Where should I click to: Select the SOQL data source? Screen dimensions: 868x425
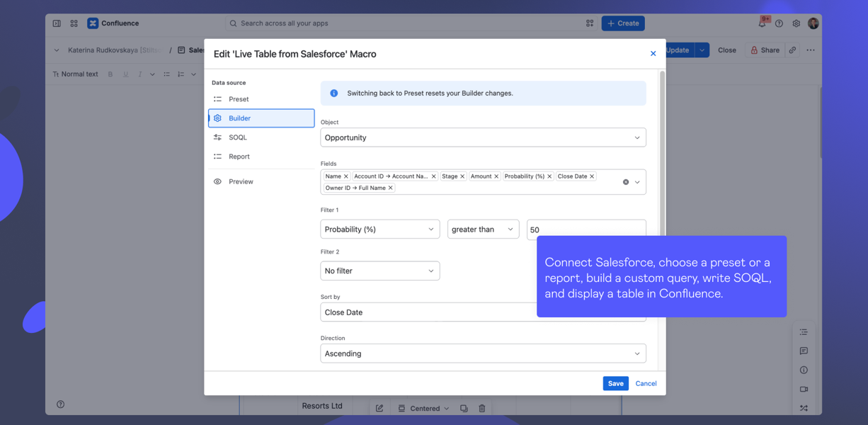261,137
